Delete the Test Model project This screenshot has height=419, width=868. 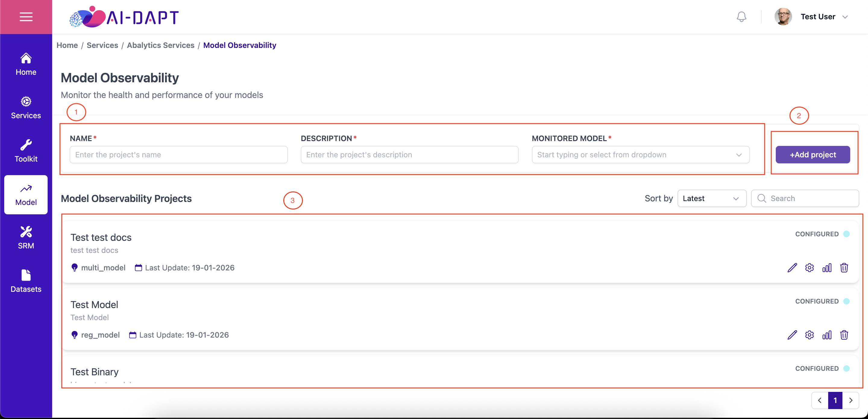844,335
